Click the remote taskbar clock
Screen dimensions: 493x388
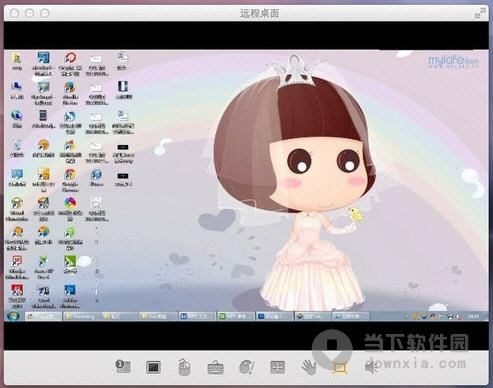pyautogui.click(x=474, y=316)
